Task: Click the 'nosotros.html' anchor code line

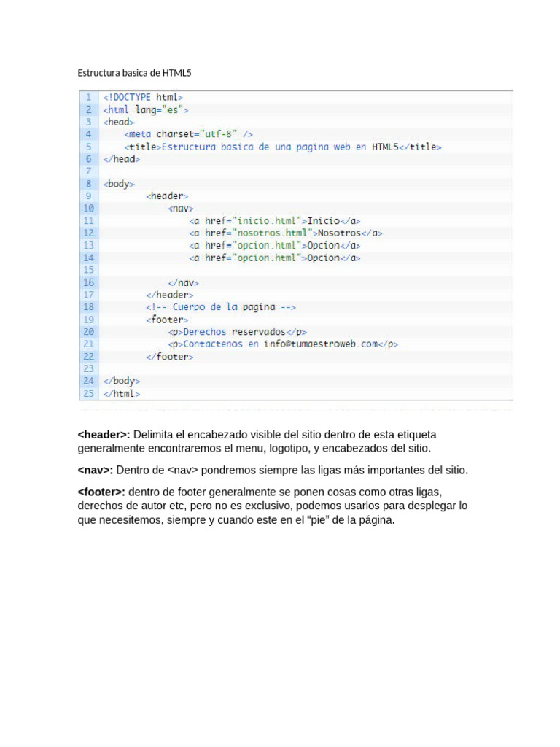Action: [286, 233]
